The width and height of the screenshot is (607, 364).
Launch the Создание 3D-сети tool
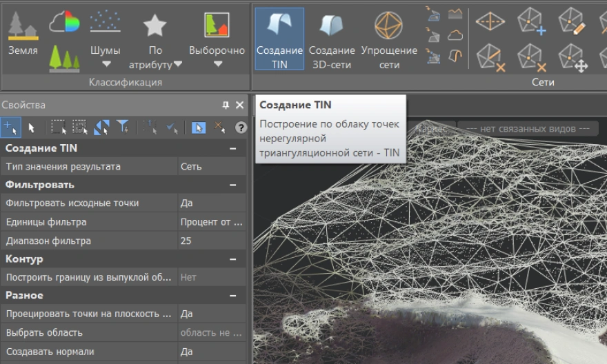point(331,39)
